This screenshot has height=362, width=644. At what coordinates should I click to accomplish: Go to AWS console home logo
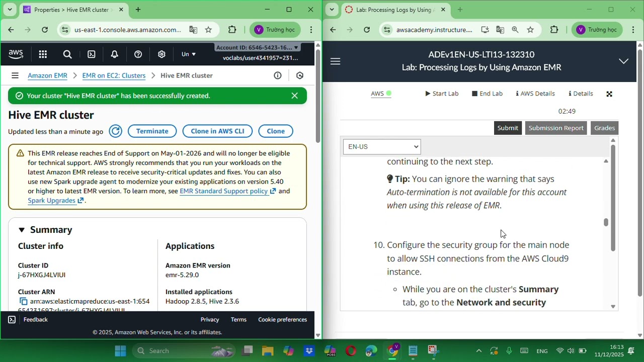16,54
